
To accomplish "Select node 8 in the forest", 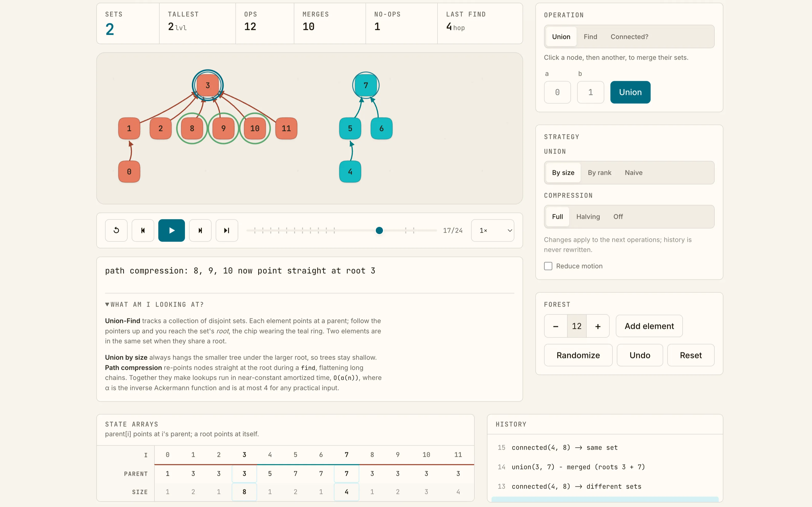I will coord(192,128).
